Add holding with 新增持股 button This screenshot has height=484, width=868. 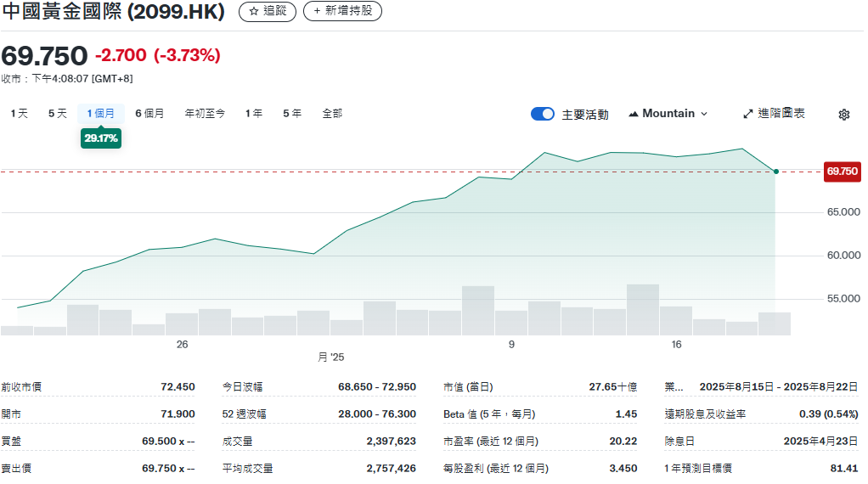(x=342, y=11)
